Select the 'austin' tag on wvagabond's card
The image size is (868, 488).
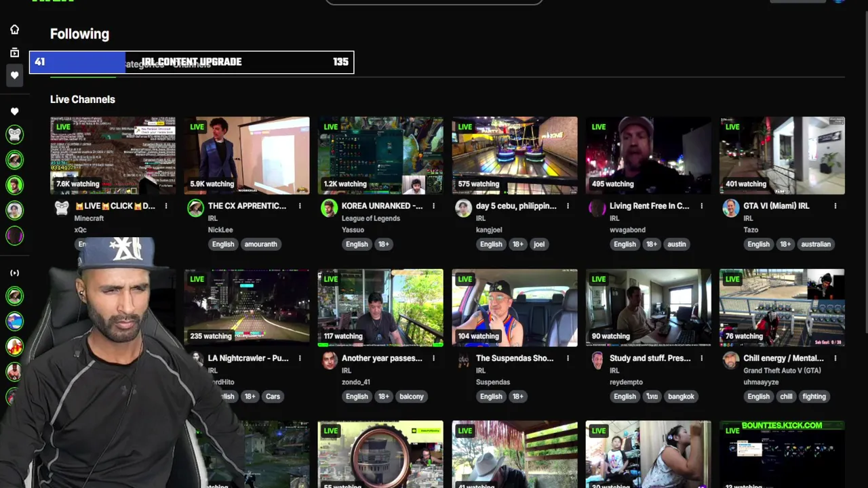pyautogui.click(x=676, y=244)
